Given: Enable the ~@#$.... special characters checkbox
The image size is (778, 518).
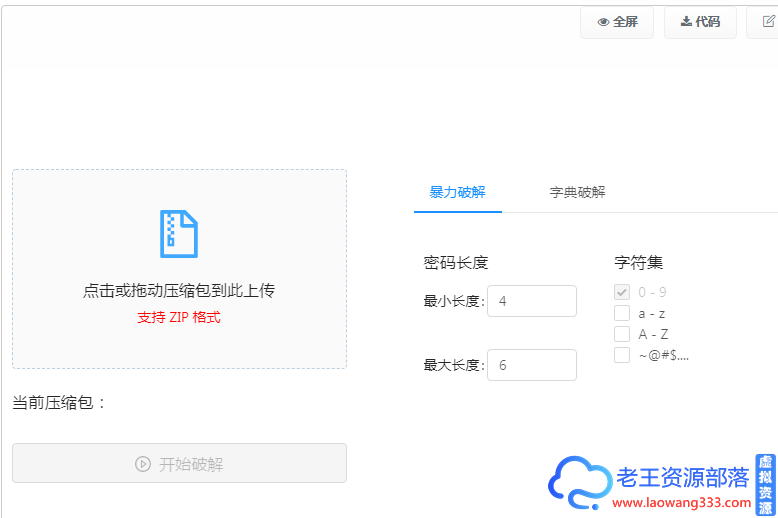Looking at the screenshot, I should coord(622,355).
